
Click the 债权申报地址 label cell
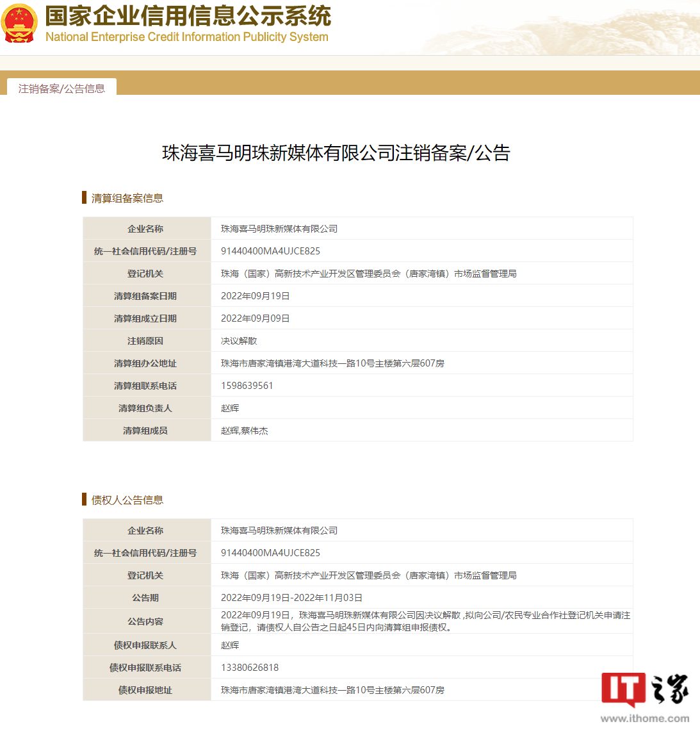coord(147,689)
